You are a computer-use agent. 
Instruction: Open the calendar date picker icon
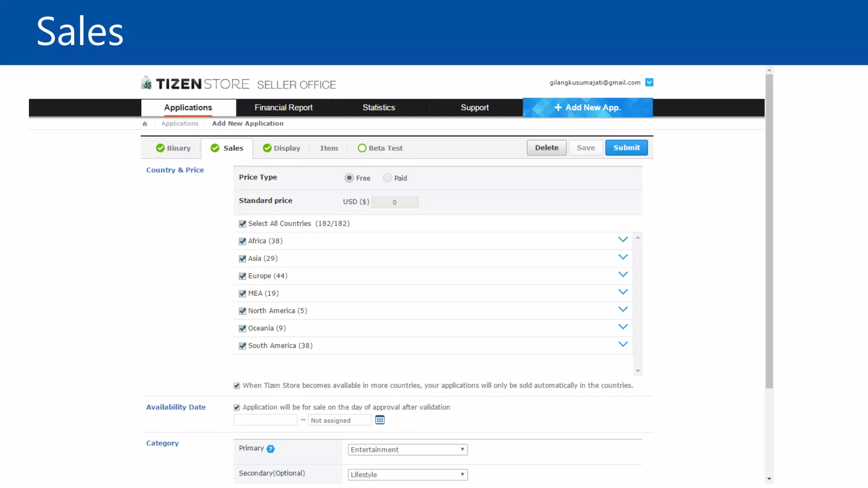click(380, 420)
